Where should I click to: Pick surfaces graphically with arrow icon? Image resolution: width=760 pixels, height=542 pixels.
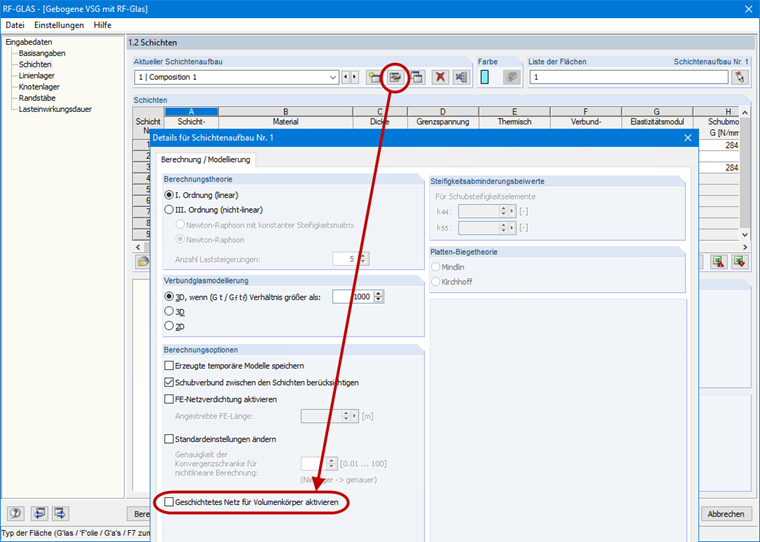[x=740, y=77]
